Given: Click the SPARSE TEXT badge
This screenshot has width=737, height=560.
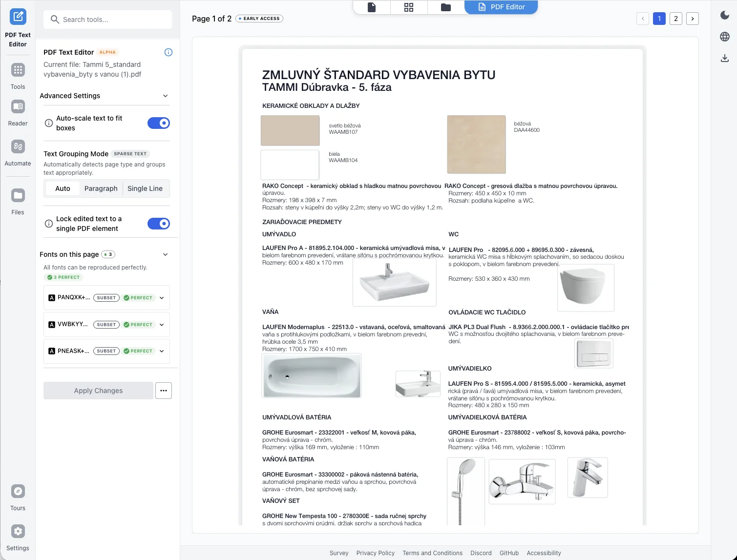Looking at the screenshot, I should [x=130, y=154].
